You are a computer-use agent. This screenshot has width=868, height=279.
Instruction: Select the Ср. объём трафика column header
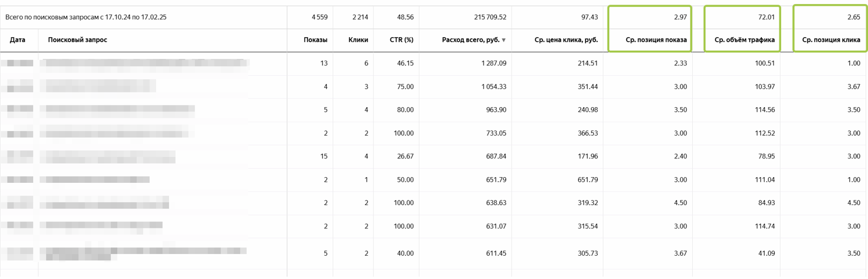coord(743,40)
